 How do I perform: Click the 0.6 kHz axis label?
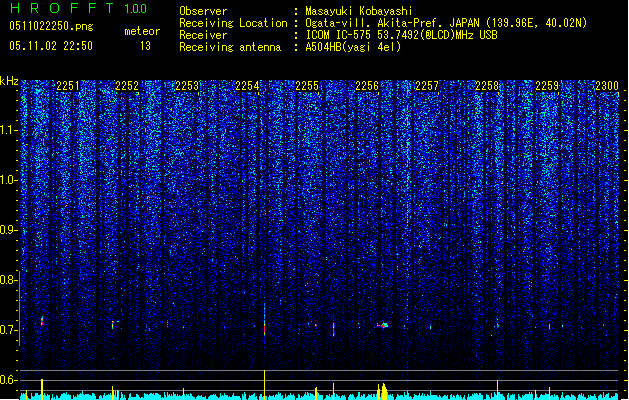pyautogui.click(x=8, y=380)
